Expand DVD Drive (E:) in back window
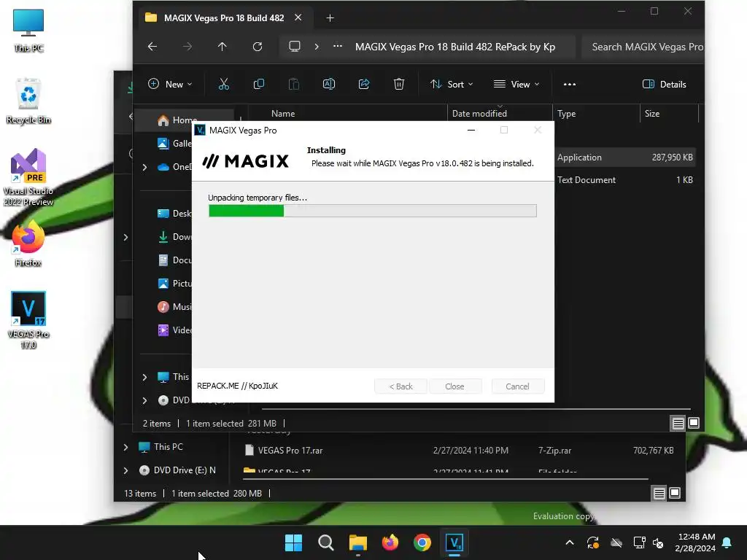The width and height of the screenshot is (747, 560). (125, 470)
